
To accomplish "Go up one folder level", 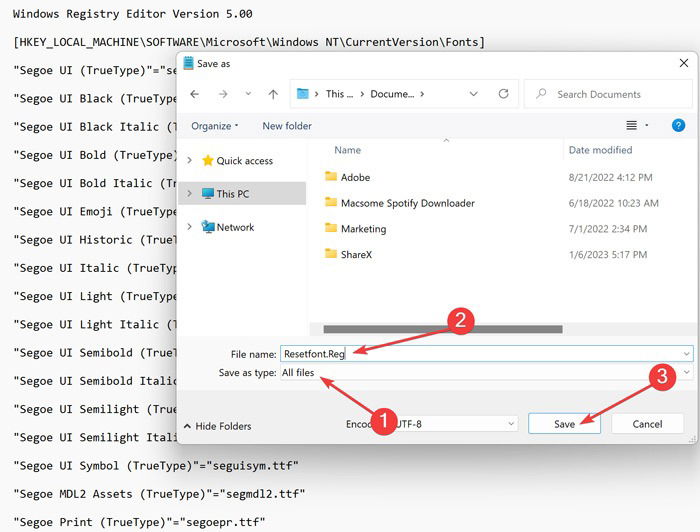I will point(273,94).
